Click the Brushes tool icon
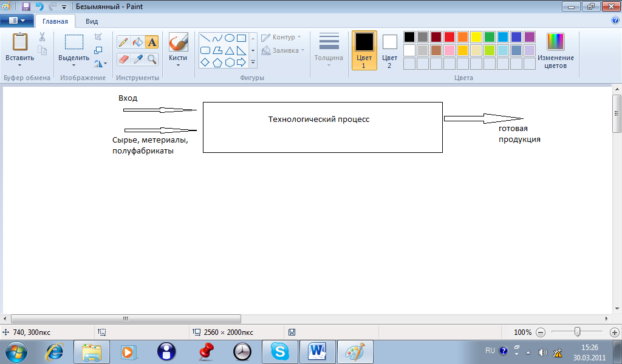This screenshot has width=622, height=364. [178, 42]
